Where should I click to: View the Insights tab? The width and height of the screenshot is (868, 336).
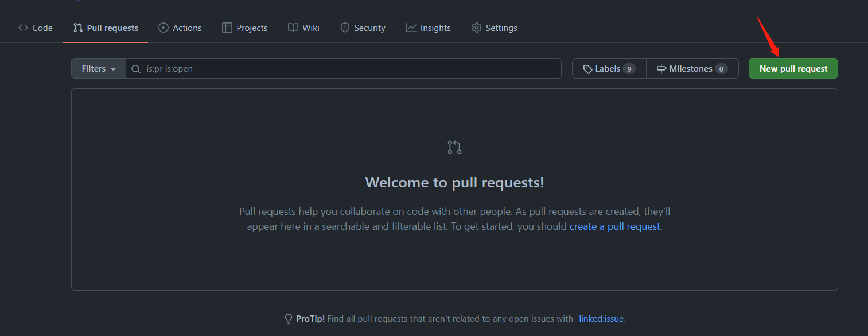click(429, 28)
